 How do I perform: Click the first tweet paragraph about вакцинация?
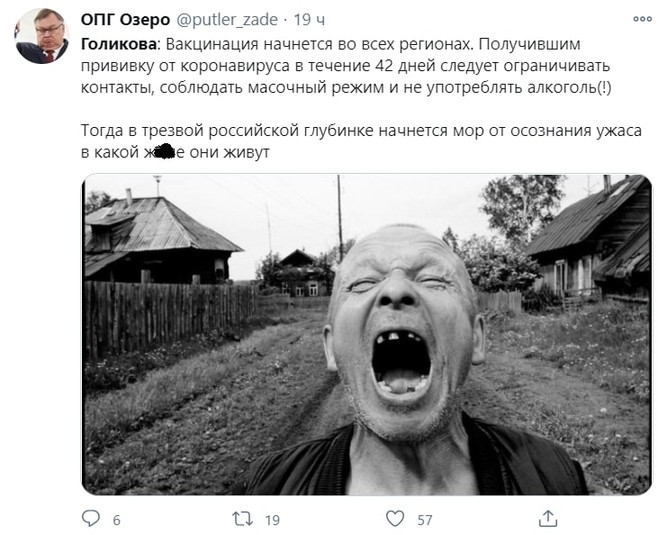346,65
